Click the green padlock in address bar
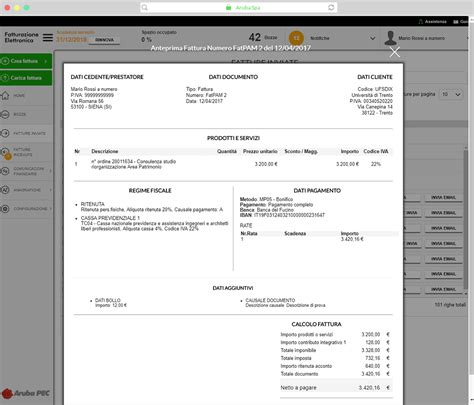Screen dimensions: 474x405 [x=228, y=7]
